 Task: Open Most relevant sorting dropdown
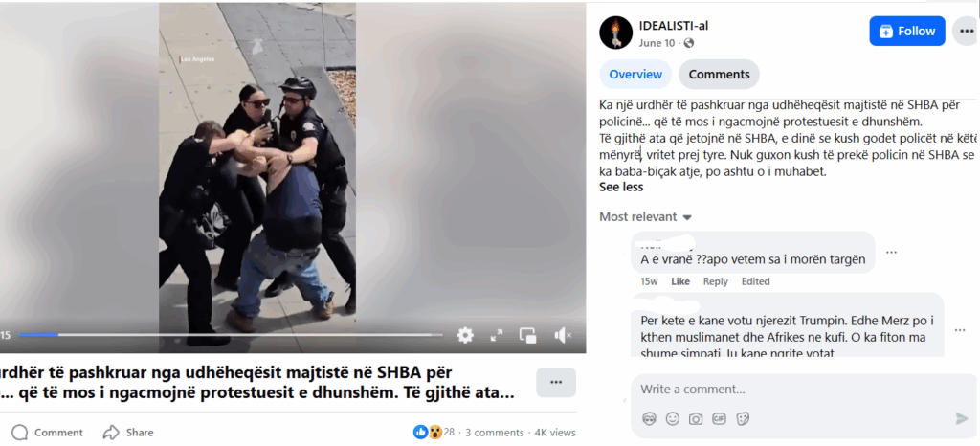(646, 217)
